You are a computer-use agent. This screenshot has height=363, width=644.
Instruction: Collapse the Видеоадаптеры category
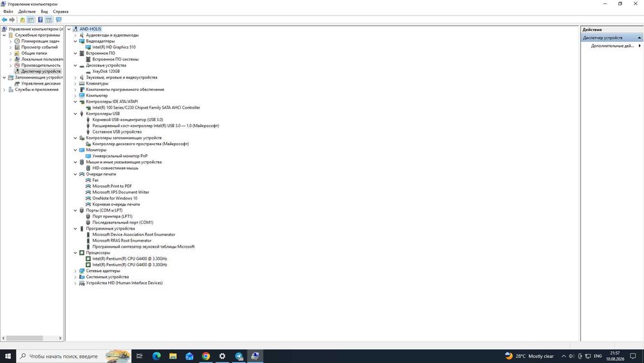pos(75,41)
